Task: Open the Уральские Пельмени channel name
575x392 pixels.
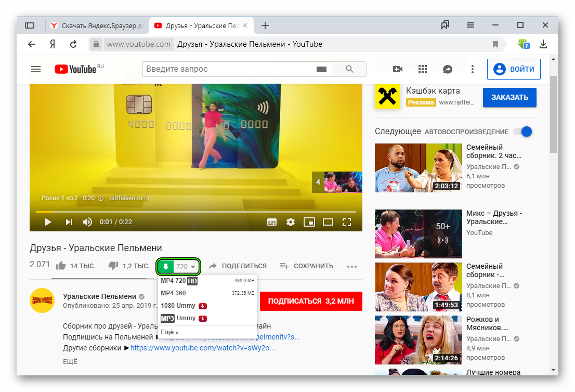Action: tap(99, 296)
